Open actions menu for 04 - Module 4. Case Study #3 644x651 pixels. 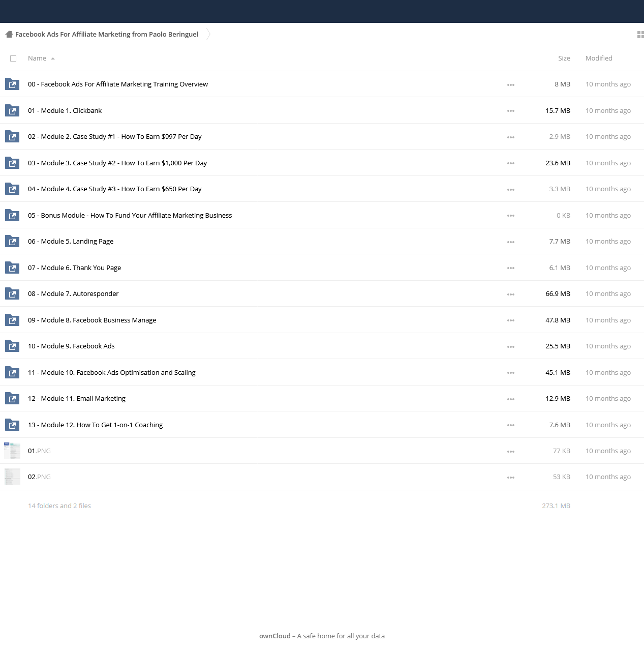click(511, 190)
